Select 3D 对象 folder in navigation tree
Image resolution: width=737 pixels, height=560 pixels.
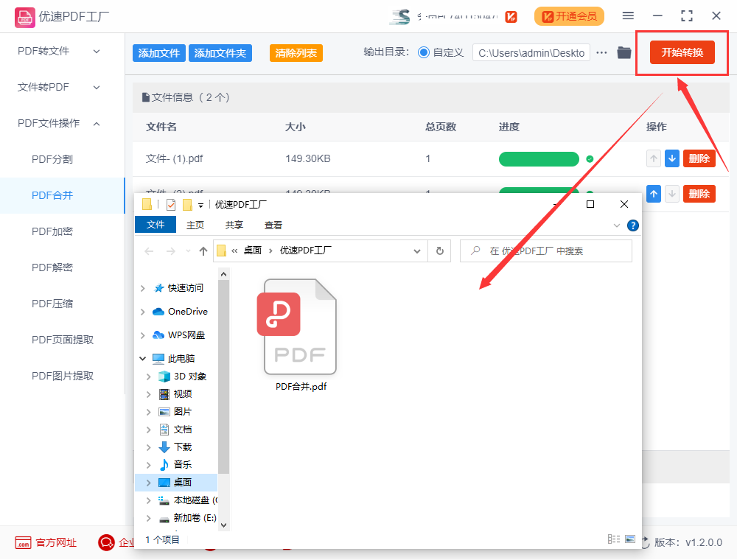[182, 377]
